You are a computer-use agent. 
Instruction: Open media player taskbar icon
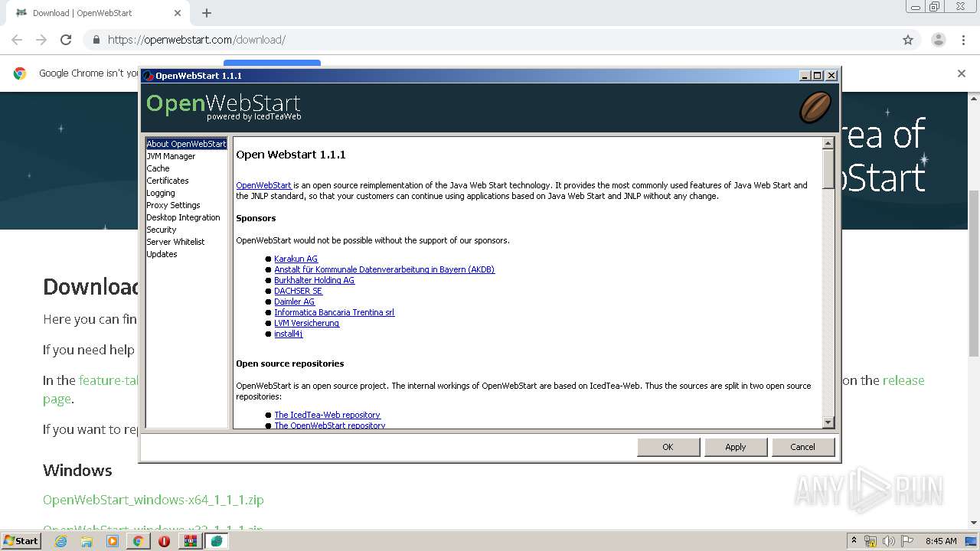[113, 541]
